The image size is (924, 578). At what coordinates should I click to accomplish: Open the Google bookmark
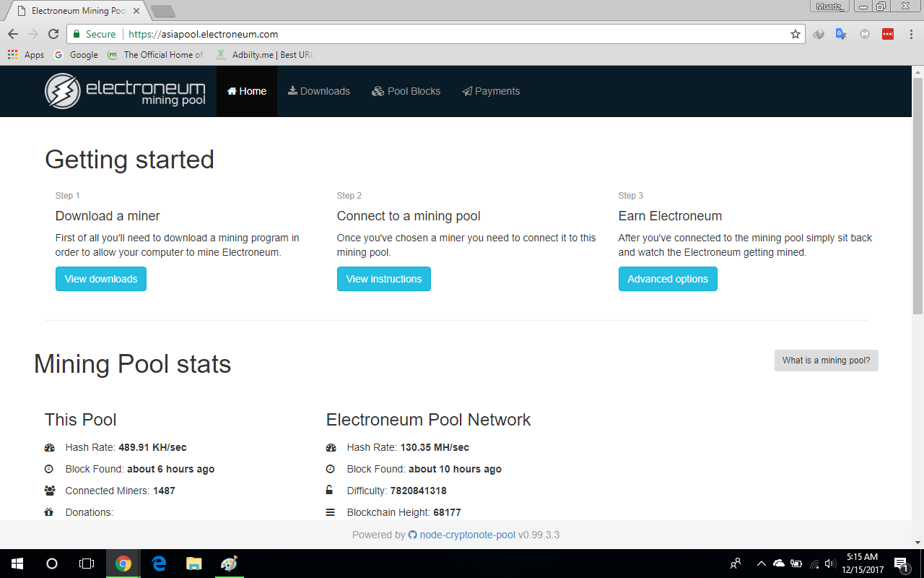tap(76, 54)
